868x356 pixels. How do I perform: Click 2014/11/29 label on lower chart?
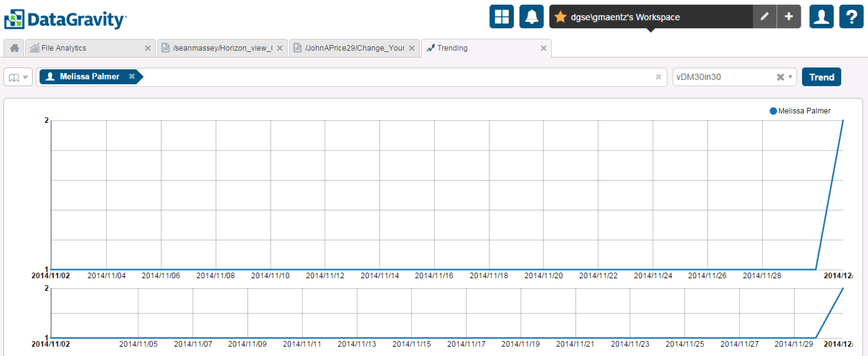pyautogui.click(x=794, y=344)
